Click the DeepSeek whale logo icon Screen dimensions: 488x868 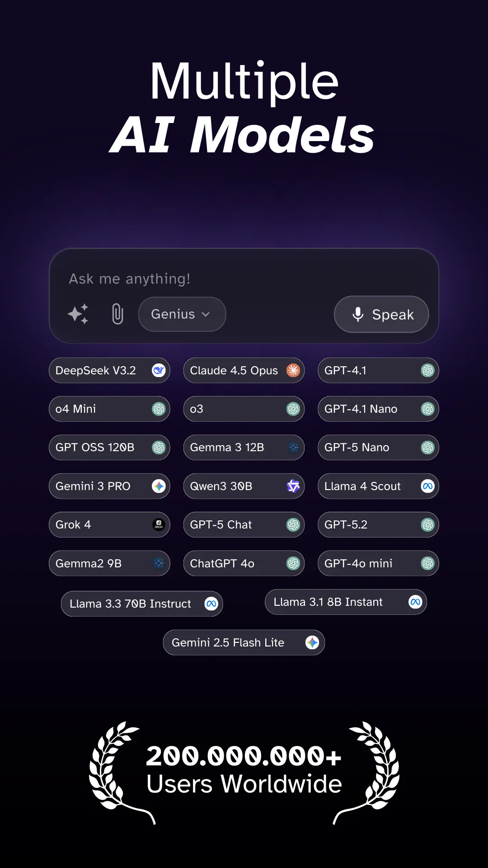point(159,370)
